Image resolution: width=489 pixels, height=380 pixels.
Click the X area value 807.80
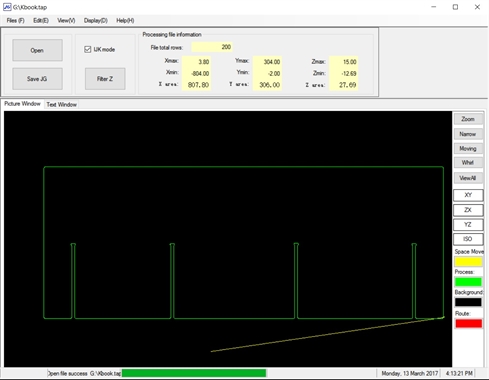196,85
